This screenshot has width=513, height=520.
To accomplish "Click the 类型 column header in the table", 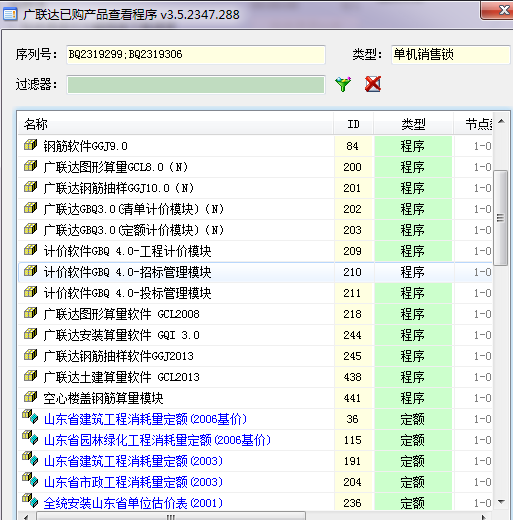I will click(413, 124).
